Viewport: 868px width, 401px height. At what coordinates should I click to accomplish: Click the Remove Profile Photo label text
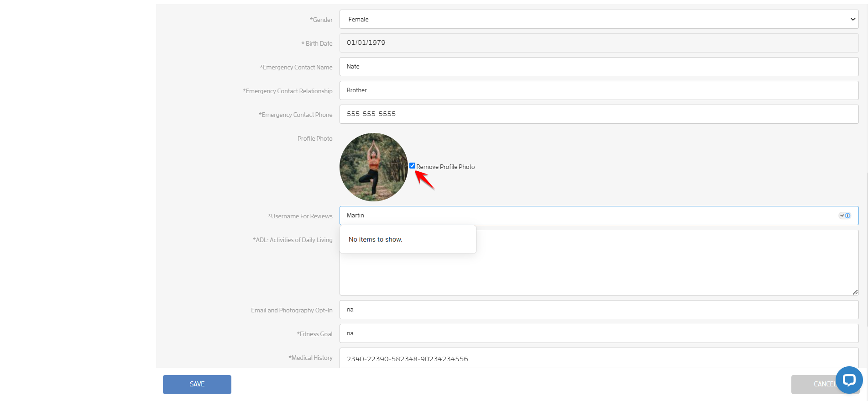[445, 167]
